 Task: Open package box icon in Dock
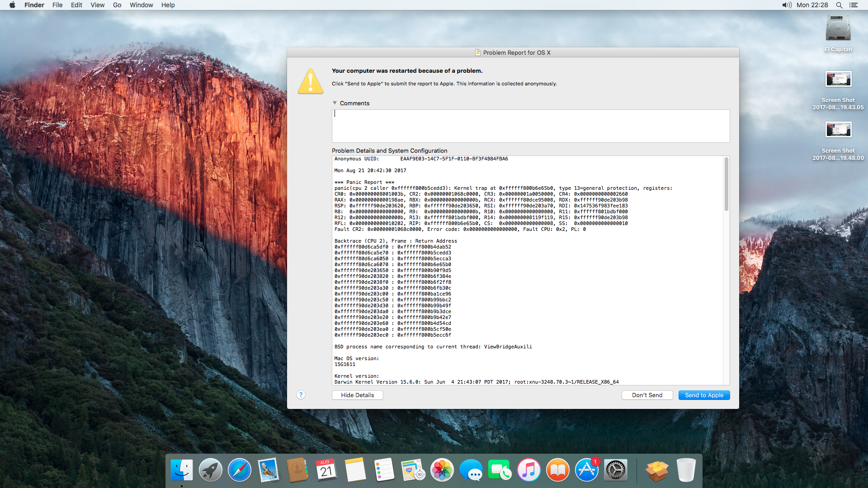(x=657, y=470)
